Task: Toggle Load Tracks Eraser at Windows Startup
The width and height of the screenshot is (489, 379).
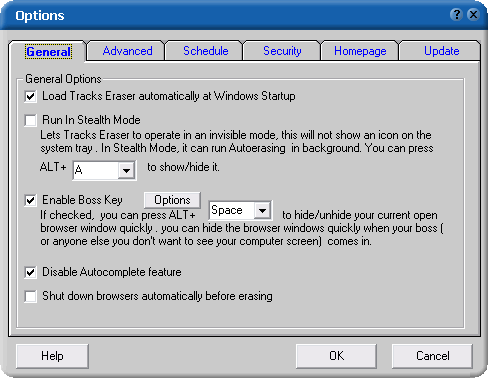Action: coord(31,97)
